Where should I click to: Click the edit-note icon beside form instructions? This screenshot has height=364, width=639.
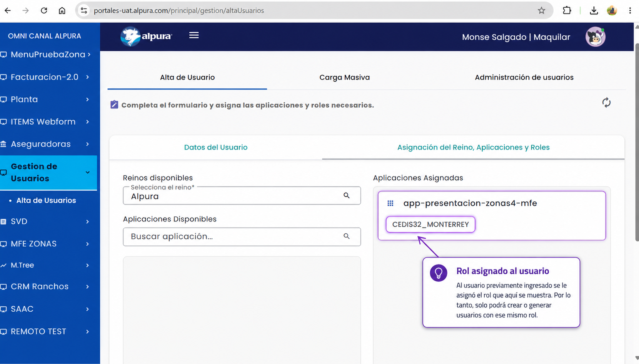(114, 105)
